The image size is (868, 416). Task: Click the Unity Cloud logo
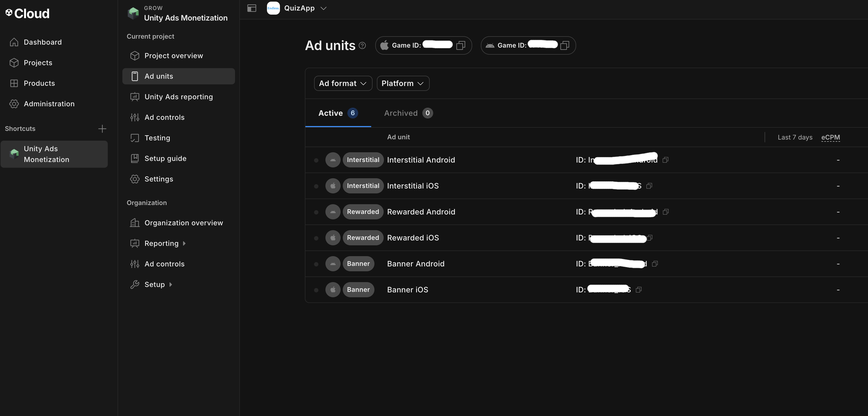pos(27,14)
